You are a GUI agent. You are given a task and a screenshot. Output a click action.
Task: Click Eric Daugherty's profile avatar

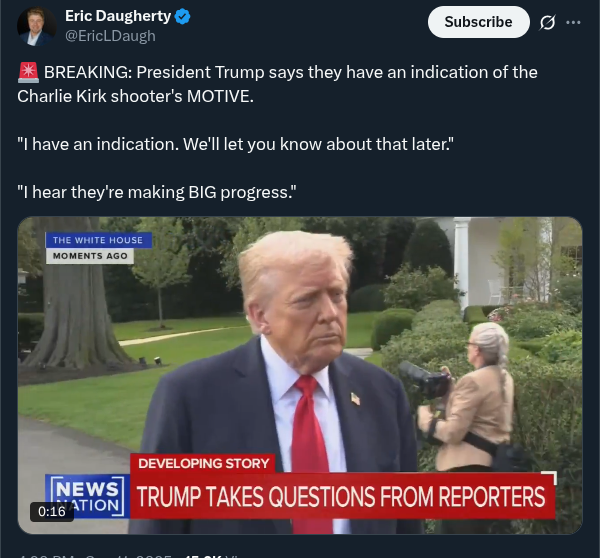point(36,26)
